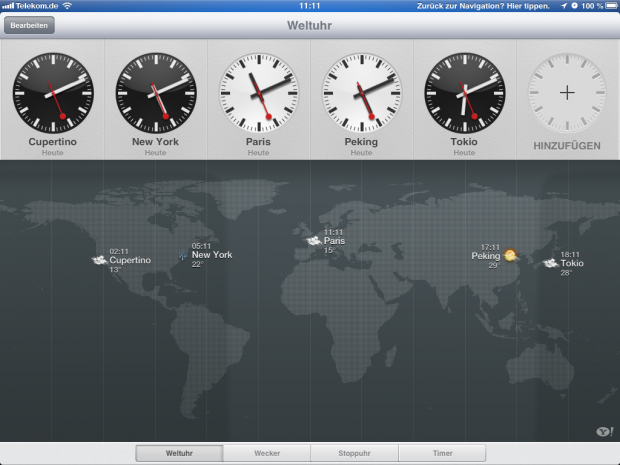Tap the battery indicator in status bar
620x465 pixels.
(608, 6)
